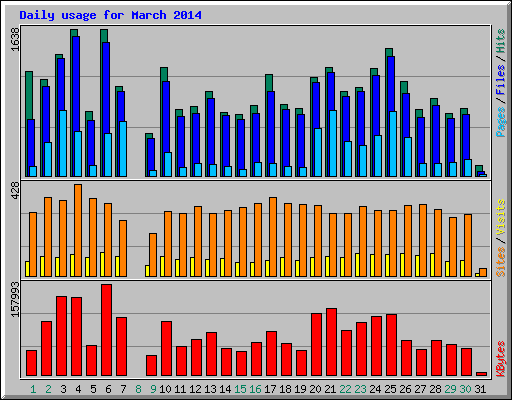The height and width of the screenshot is (400, 512).
Task: Click the 1638 axis value
Action: [x=15, y=39]
